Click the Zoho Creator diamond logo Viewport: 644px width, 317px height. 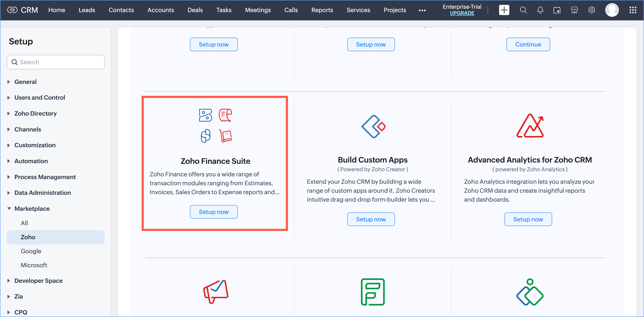(x=373, y=126)
